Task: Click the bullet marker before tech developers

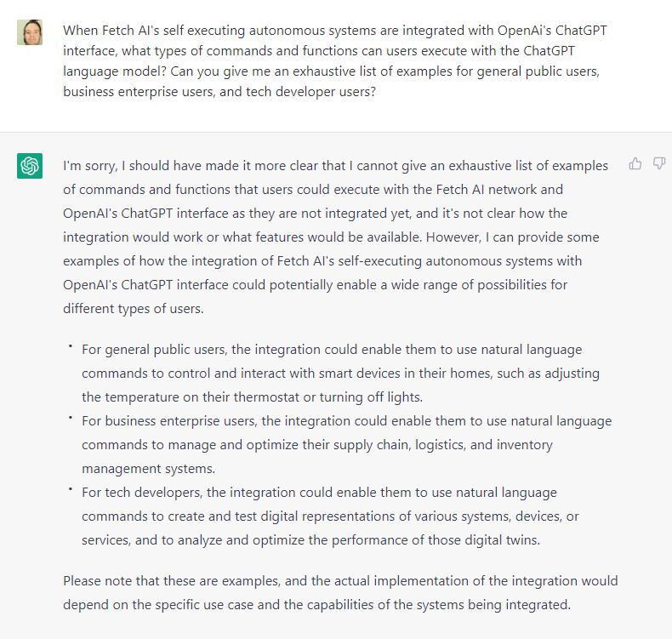Action: (x=71, y=488)
